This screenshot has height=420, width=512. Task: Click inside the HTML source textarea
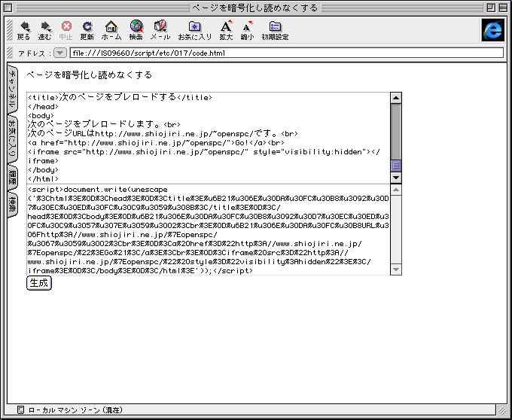click(209, 138)
